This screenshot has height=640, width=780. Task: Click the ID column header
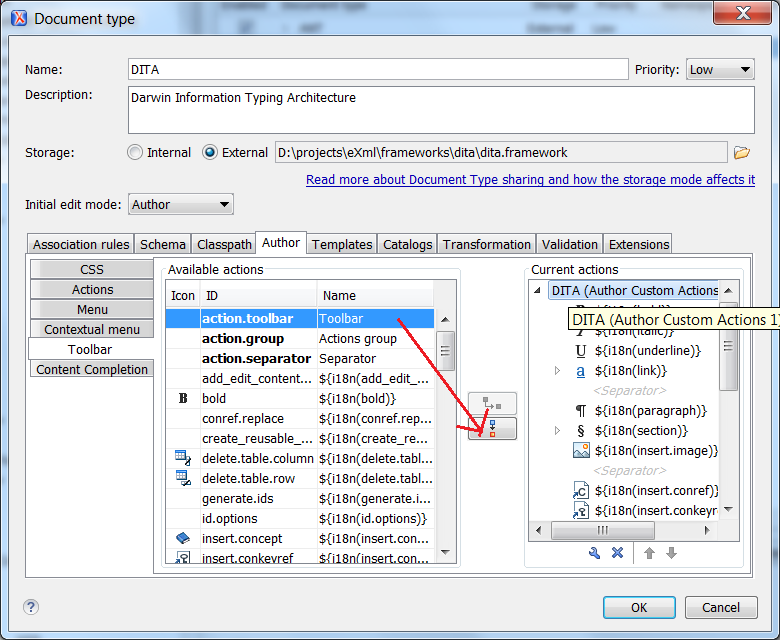click(258, 296)
